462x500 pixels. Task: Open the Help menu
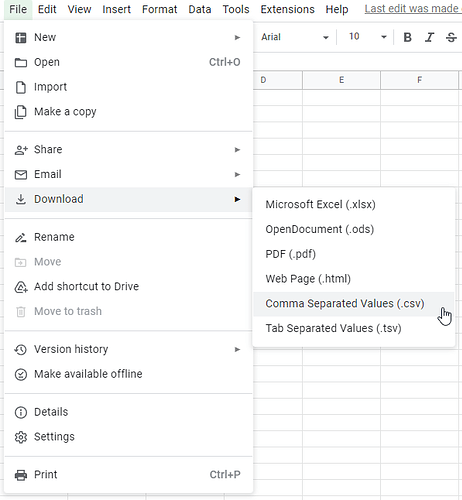click(x=337, y=9)
